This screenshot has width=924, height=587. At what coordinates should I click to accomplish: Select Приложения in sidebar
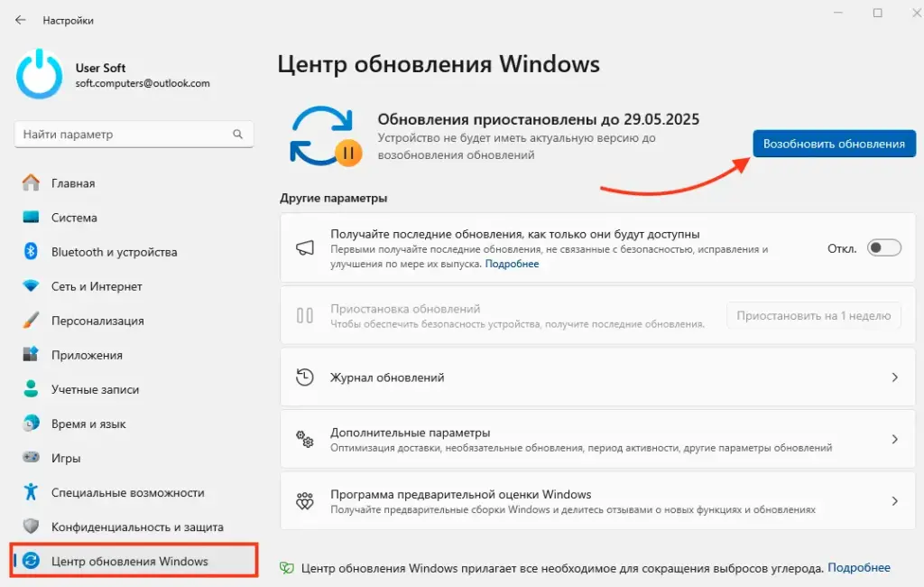134,355
